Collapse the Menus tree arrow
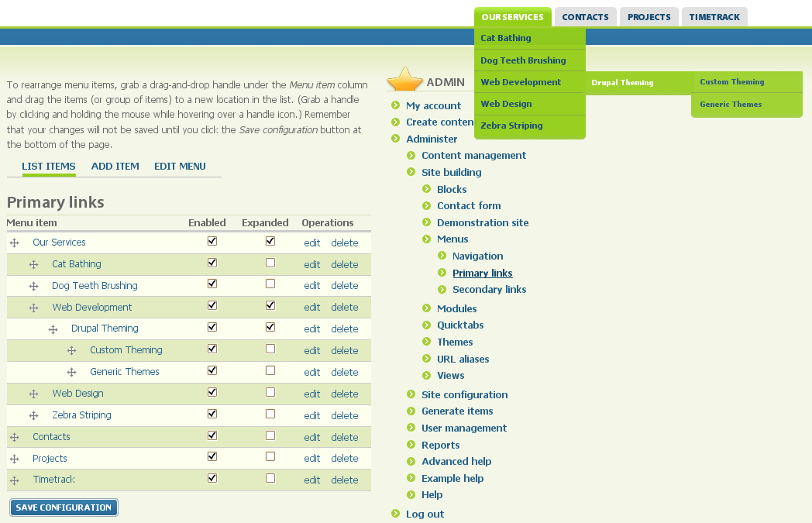 [427, 239]
